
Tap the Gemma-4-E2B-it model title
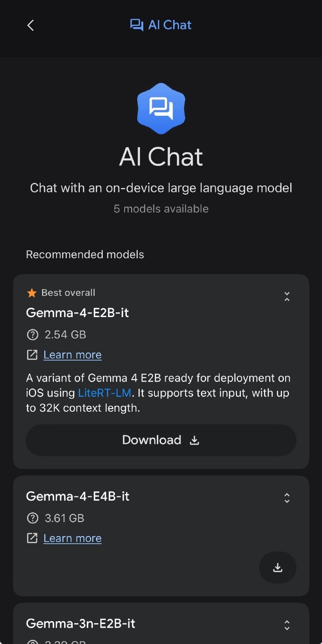click(x=77, y=312)
